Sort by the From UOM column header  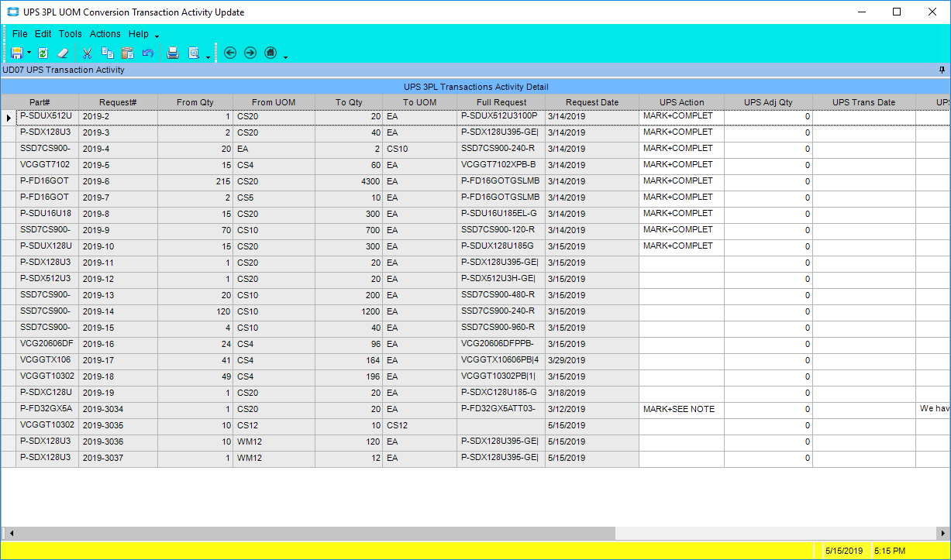(x=274, y=102)
